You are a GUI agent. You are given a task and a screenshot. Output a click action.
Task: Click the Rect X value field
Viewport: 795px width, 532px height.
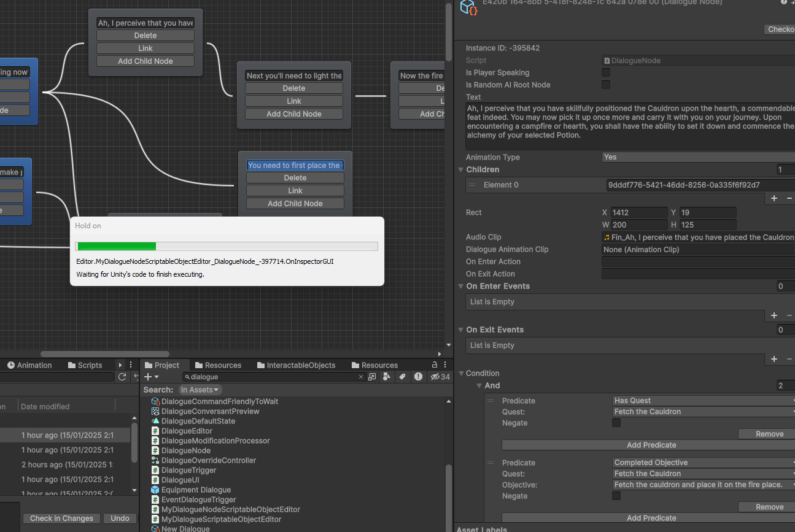[x=639, y=212]
